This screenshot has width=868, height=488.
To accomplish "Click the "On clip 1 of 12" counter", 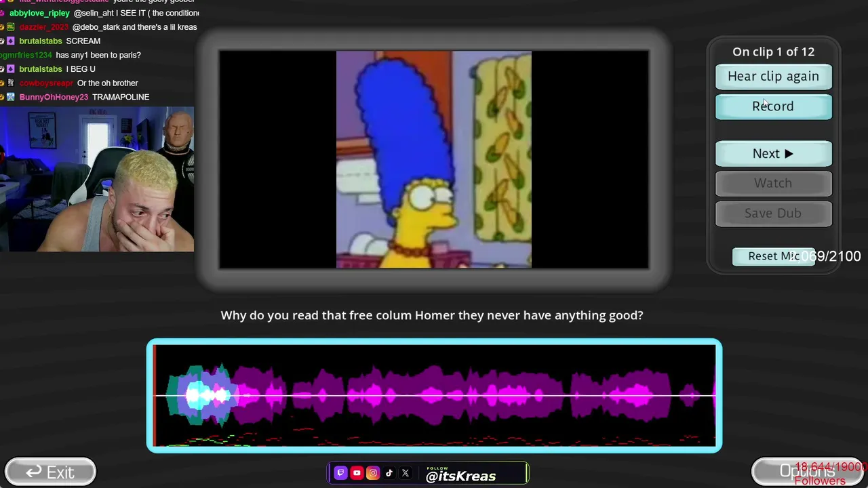I will pyautogui.click(x=773, y=52).
